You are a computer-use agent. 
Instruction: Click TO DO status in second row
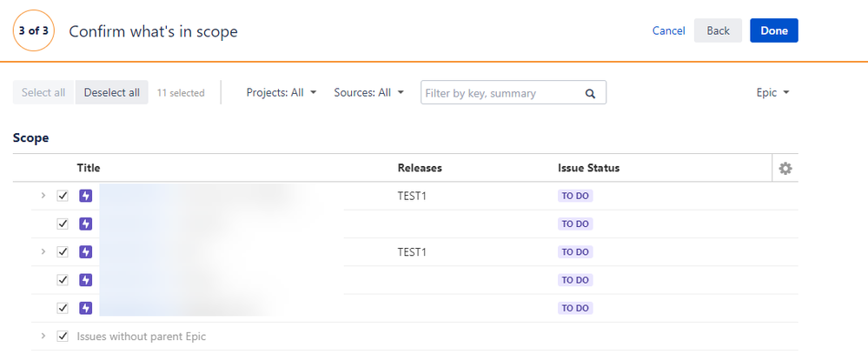coord(575,224)
